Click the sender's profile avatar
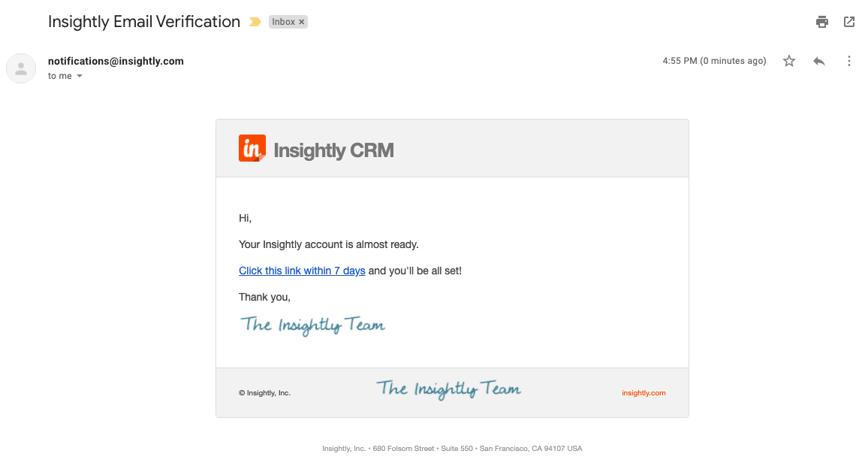868x466 pixels. (x=21, y=68)
